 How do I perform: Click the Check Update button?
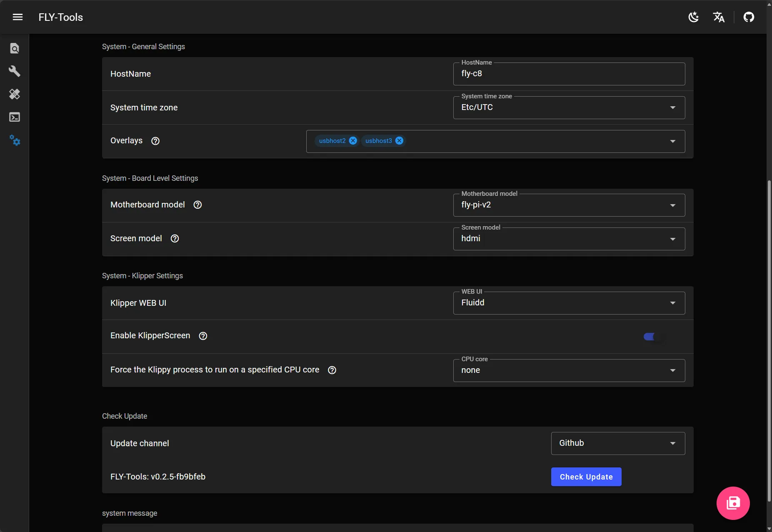click(x=586, y=477)
